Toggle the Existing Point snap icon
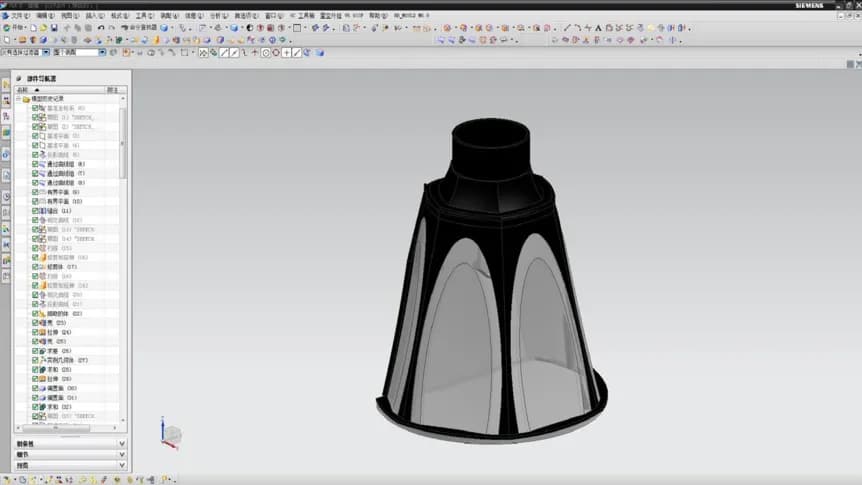 point(286,53)
